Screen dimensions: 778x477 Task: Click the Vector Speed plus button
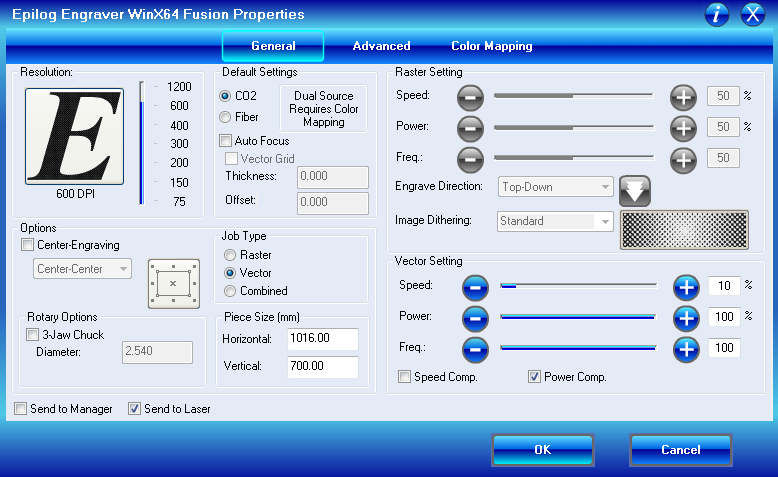pyautogui.click(x=685, y=287)
